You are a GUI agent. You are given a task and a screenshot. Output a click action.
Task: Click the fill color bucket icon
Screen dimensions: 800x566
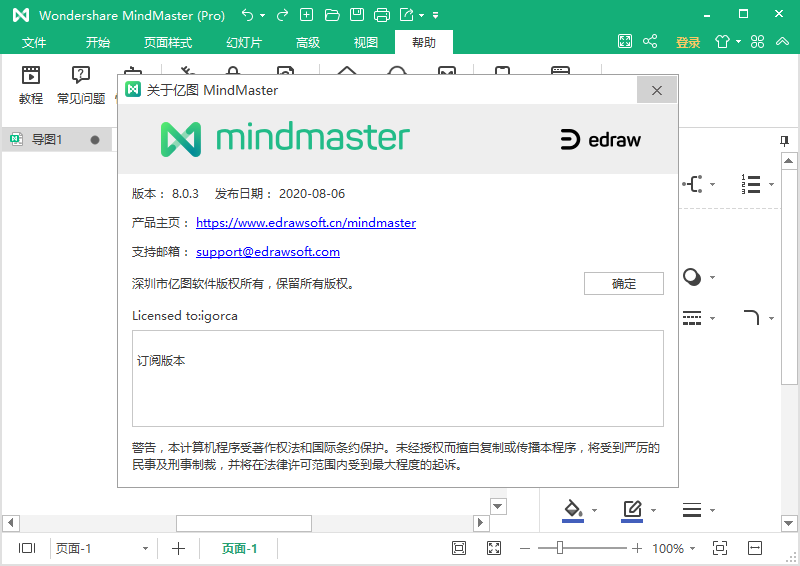pos(573,510)
